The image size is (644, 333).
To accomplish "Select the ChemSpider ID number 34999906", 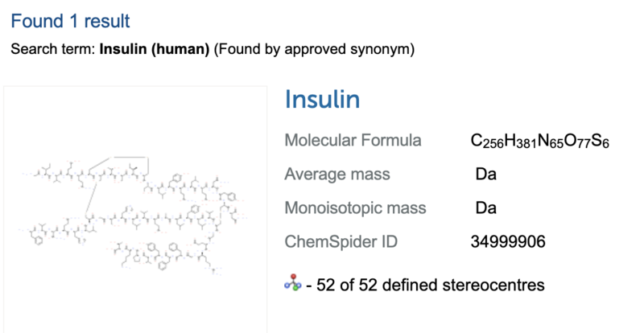I will (508, 241).
